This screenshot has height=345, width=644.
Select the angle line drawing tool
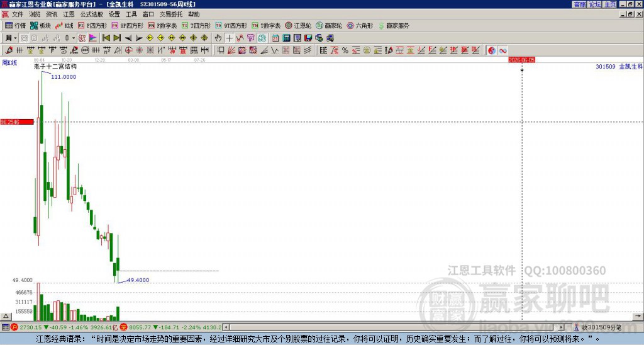(264, 50)
